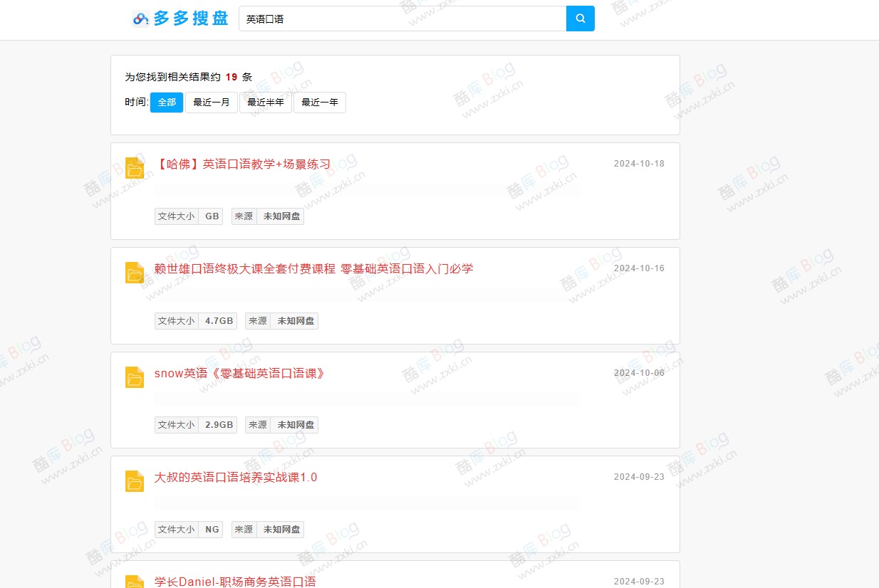Open the 【哈佛】英语口语教学+场景练习 result

tap(241, 163)
